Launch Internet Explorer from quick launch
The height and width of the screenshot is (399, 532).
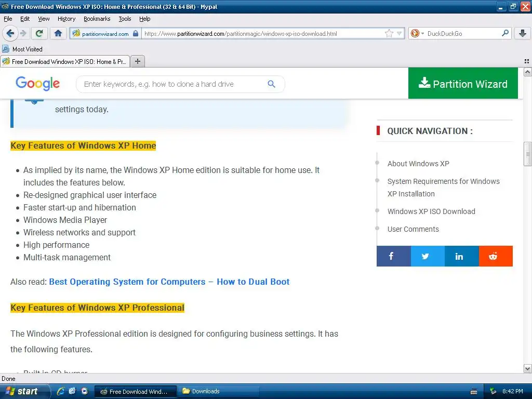coord(61,391)
